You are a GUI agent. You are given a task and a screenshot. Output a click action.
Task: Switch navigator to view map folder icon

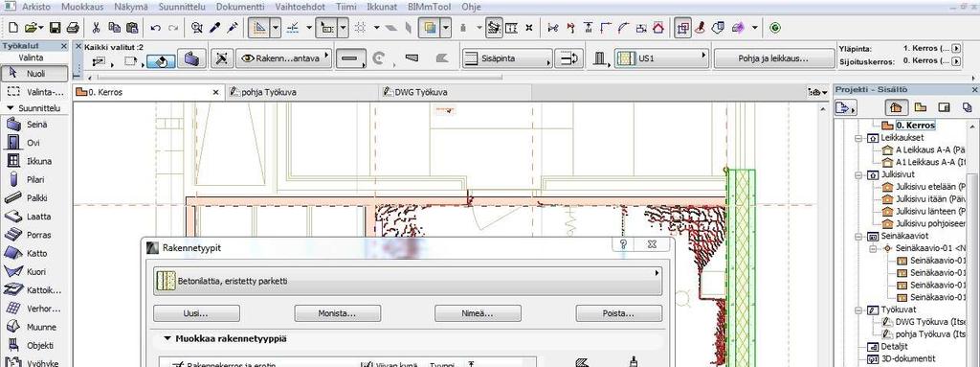pos(921,107)
